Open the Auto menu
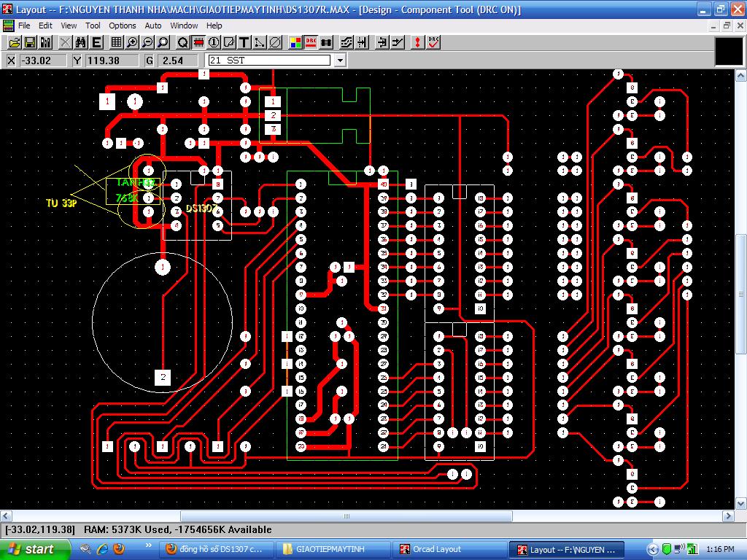This screenshot has height=560, width=747. pos(153,26)
